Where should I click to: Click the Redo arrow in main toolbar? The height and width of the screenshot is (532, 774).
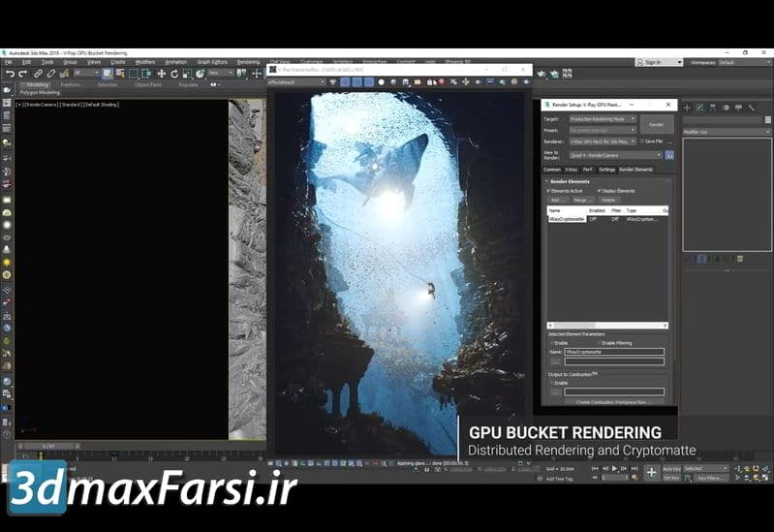point(22,73)
